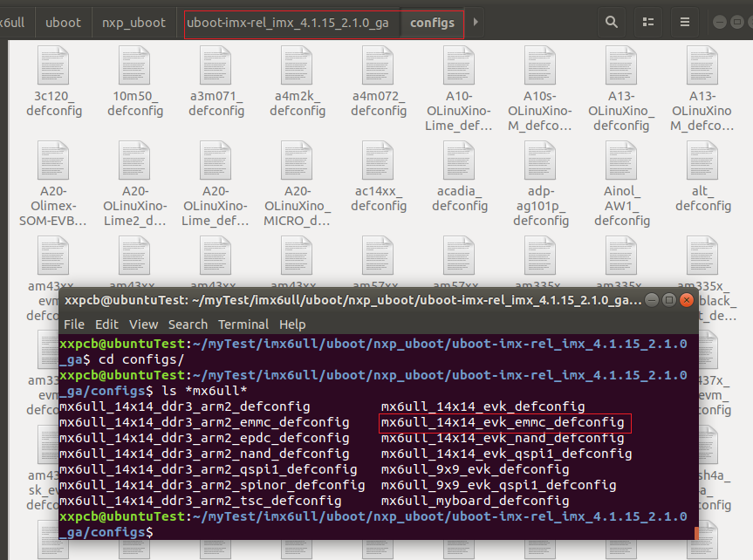Click the terminal window title bar
The image size is (753, 560).
(353, 300)
